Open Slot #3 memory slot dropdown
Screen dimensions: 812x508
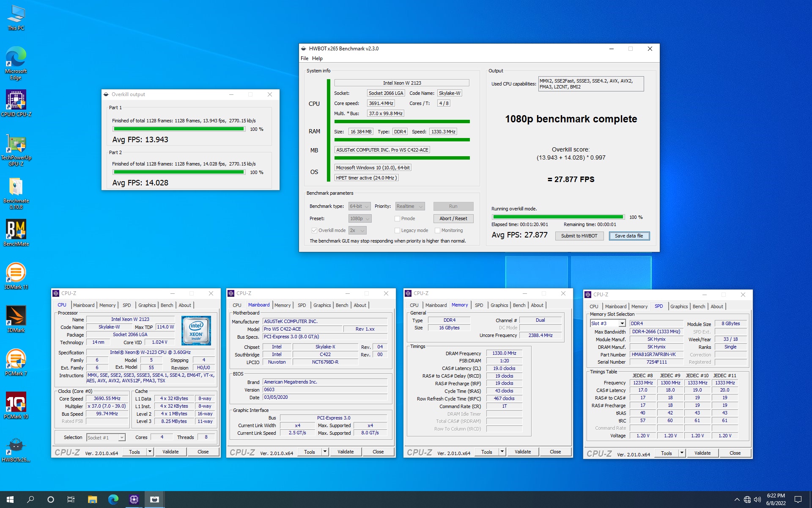coord(608,323)
